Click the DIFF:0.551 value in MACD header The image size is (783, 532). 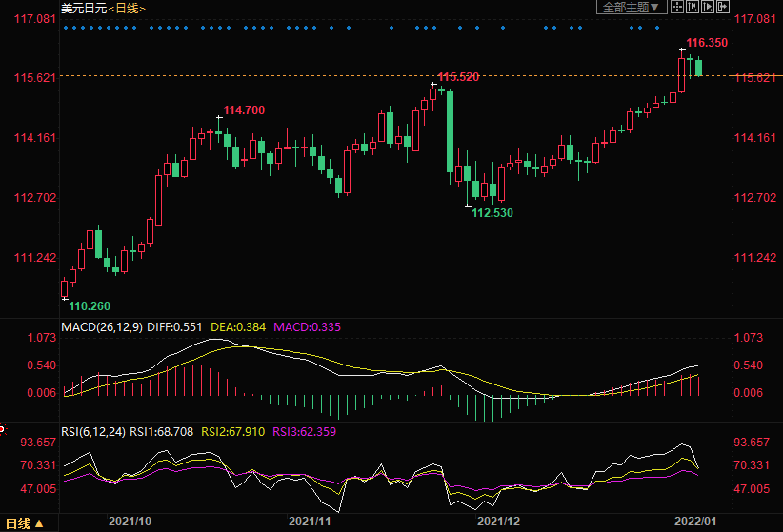[x=179, y=326]
